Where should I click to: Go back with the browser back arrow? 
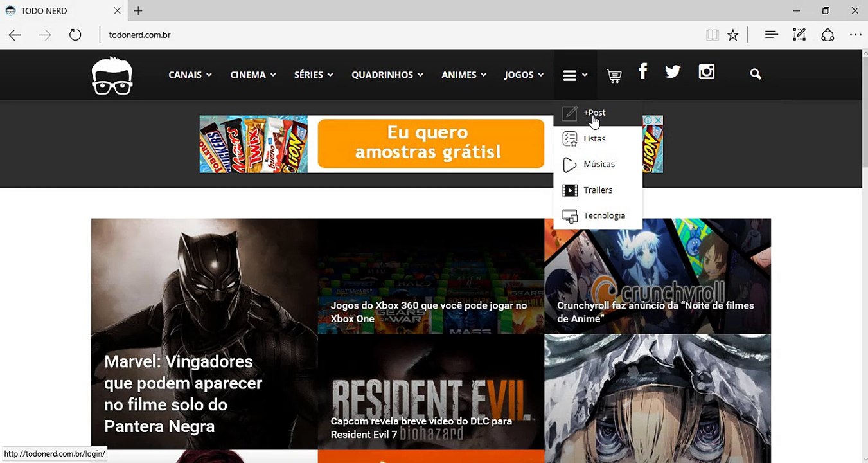[x=15, y=35]
